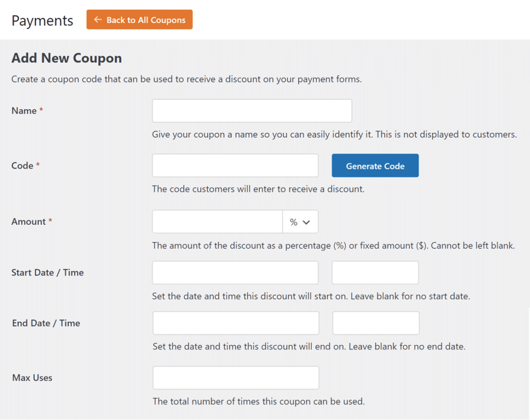Click the Max Uses label
This screenshot has height=420, width=530.
(32, 378)
